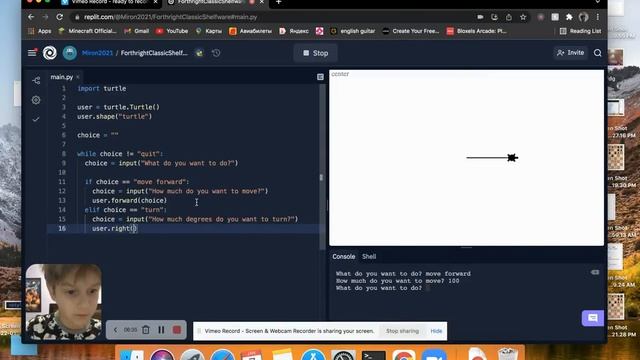Viewport: 640px width, 360px height.
Task: Click the checkmark icon in the sidebar
Action: (x=36, y=119)
